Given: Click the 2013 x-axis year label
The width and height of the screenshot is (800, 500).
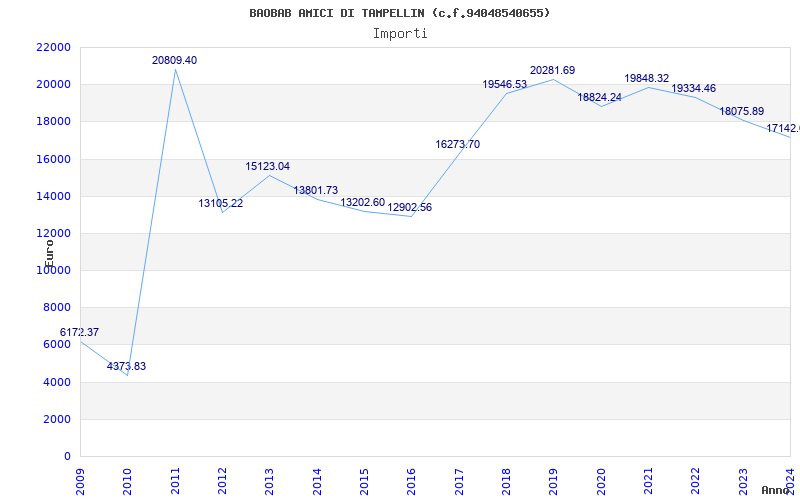Looking at the screenshot, I should [x=269, y=482].
